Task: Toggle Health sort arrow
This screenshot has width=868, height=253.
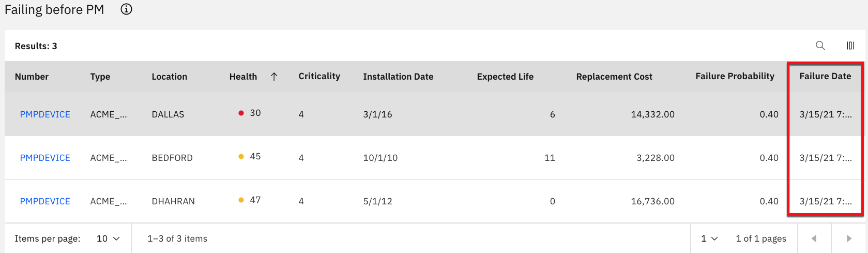Action: [274, 77]
